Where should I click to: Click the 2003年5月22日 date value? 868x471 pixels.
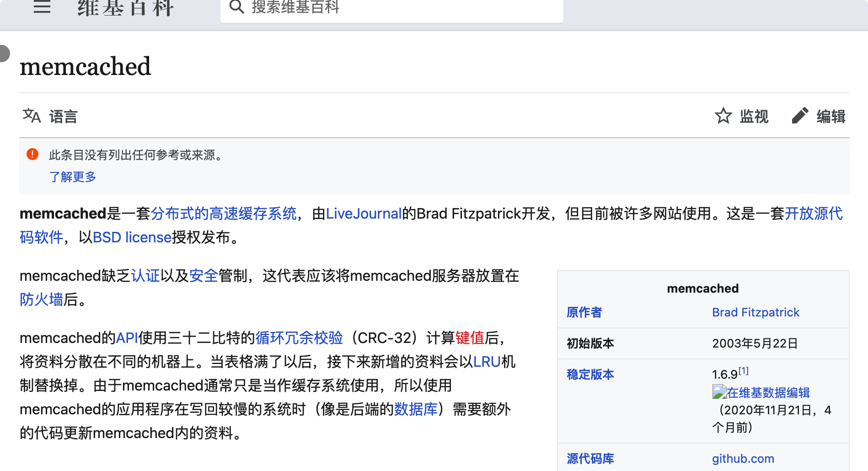click(x=755, y=343)
